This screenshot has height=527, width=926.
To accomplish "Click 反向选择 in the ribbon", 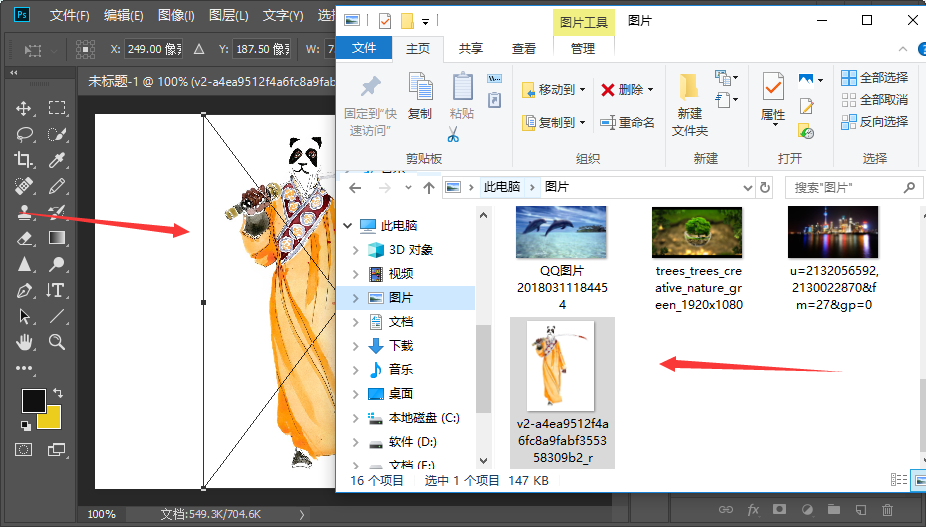I will (875, 122).
